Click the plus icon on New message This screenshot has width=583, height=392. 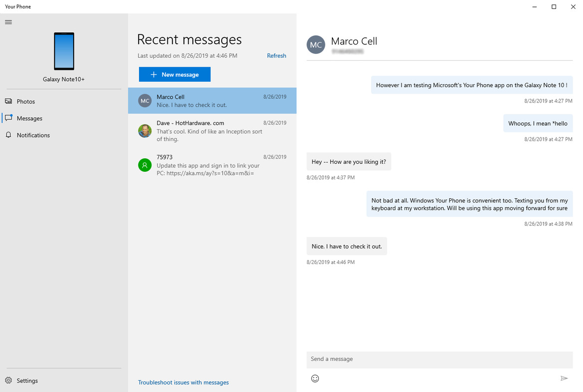(x=153, y=75)
